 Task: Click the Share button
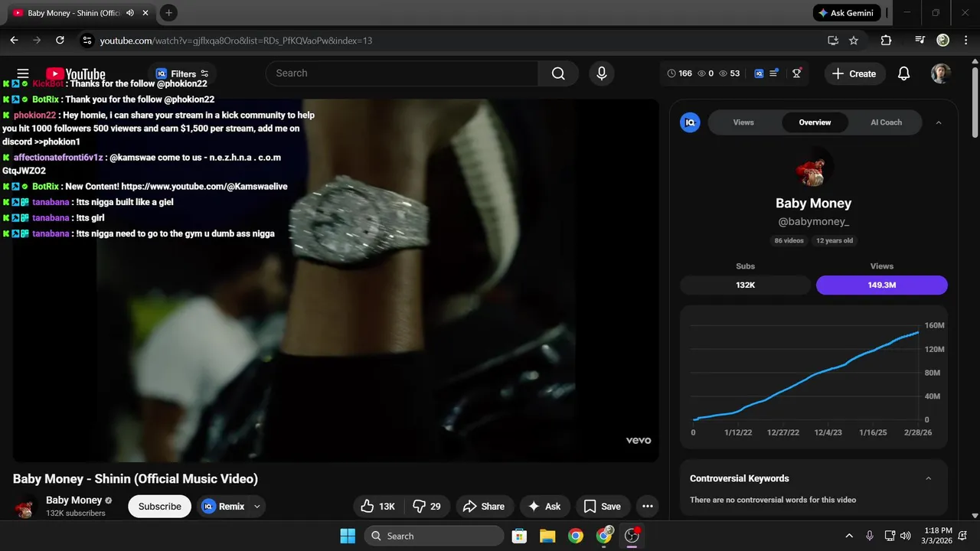485,506
